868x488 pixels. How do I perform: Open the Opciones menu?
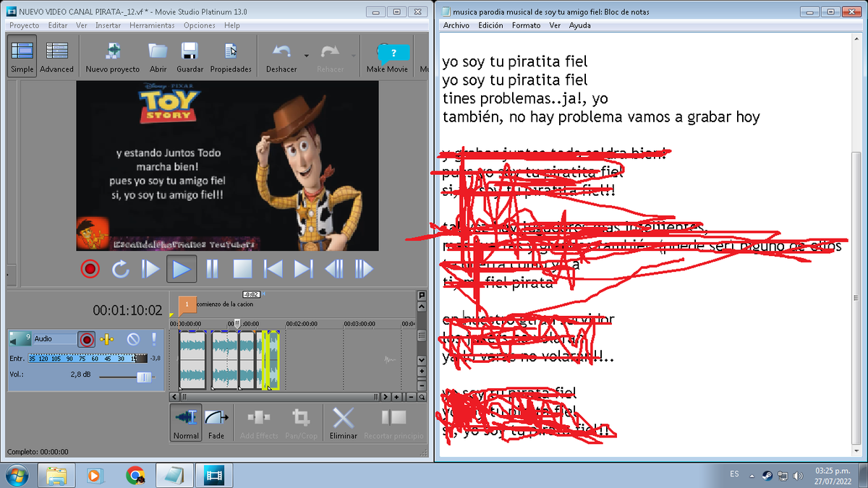point(200,25)
